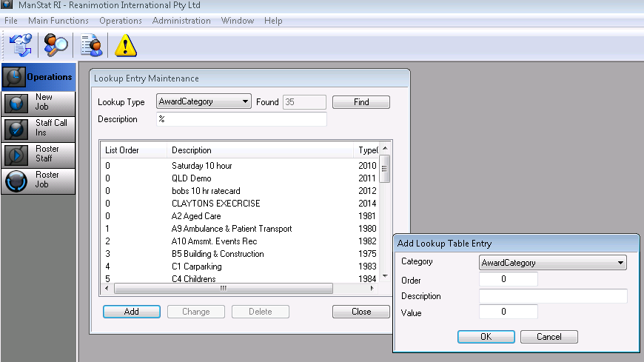Expand the Lookup Type dropdown
This screenshot has width=644, height=362.
(x=245, y=102)
